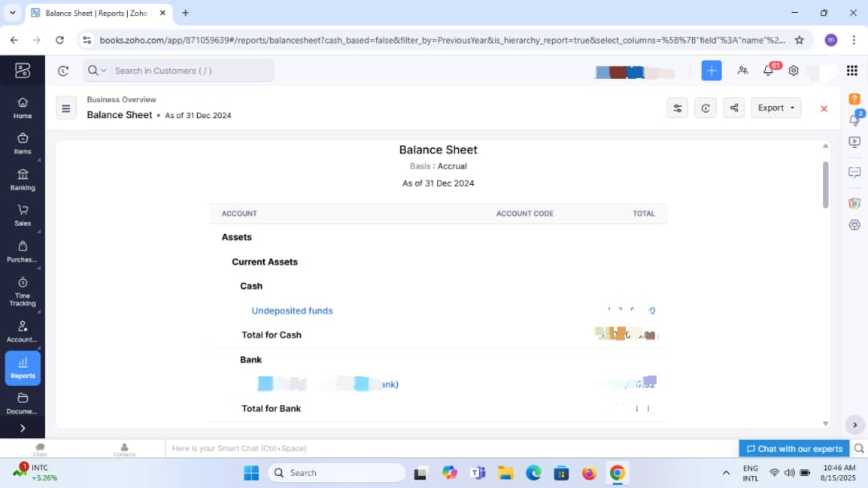Toggle the reports list hamburger menu

pos(66,108)
